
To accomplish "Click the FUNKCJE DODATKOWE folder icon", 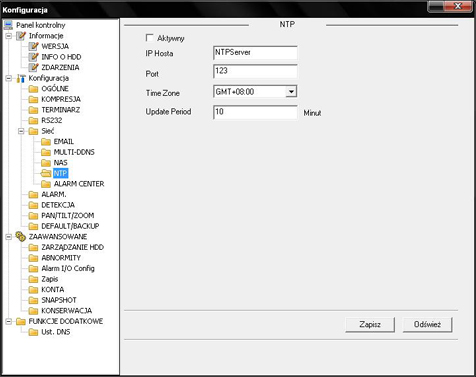I will click(21, 321).
